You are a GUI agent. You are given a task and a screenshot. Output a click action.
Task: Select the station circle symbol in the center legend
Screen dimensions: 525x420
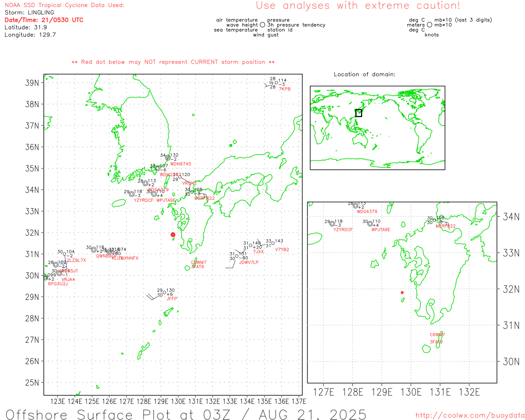[262, 25]
